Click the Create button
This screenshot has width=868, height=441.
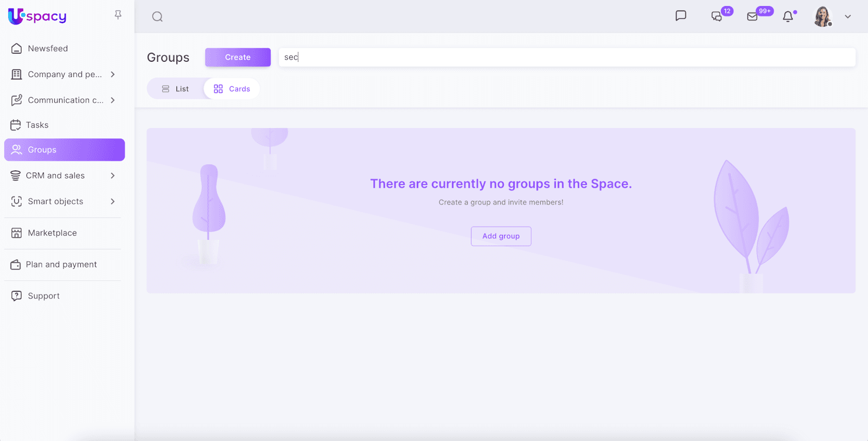238,57
